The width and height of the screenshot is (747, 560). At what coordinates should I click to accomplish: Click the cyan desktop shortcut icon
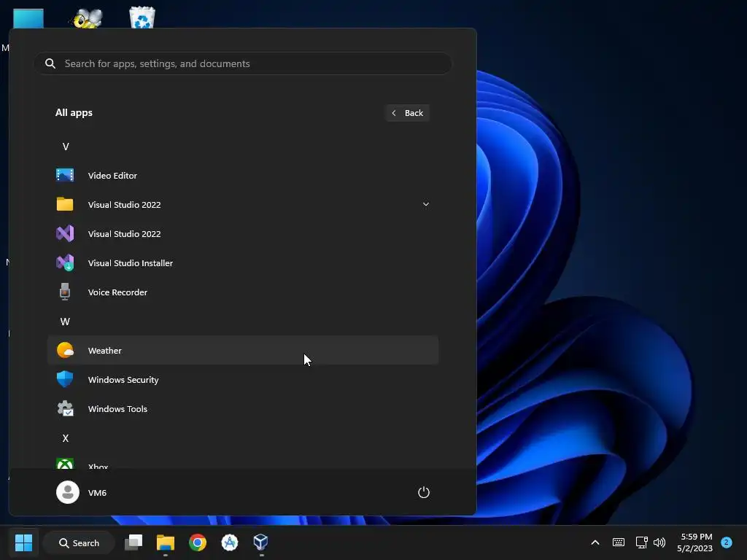(x=28, y=19)
